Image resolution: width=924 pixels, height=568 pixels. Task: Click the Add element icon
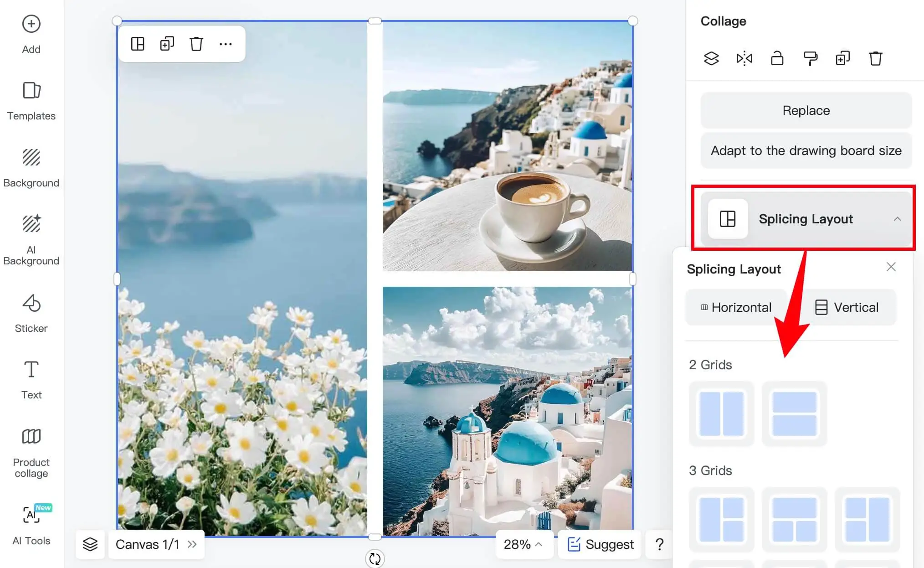(x=31, y=24)
